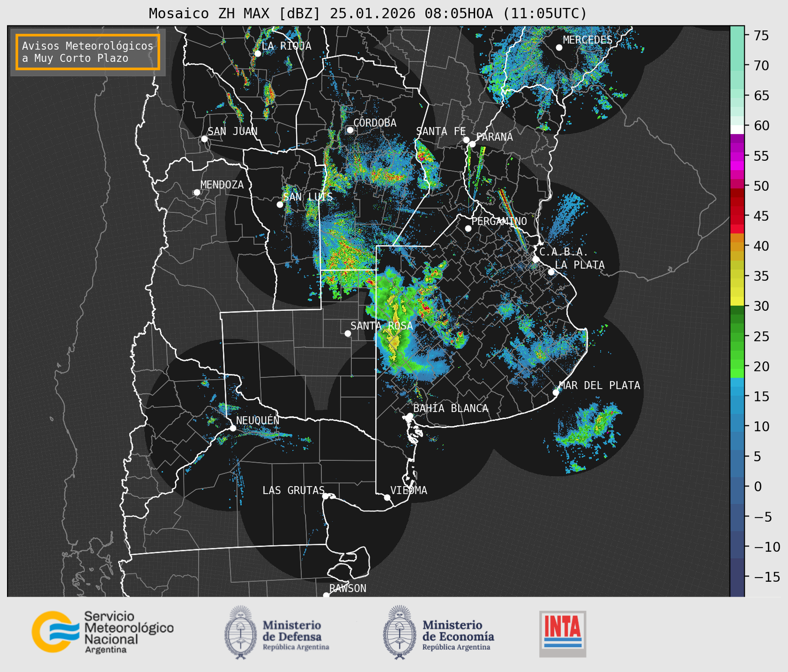
Task: Click the MERCEDES city marker dot
Action: [x=559, y=48]
